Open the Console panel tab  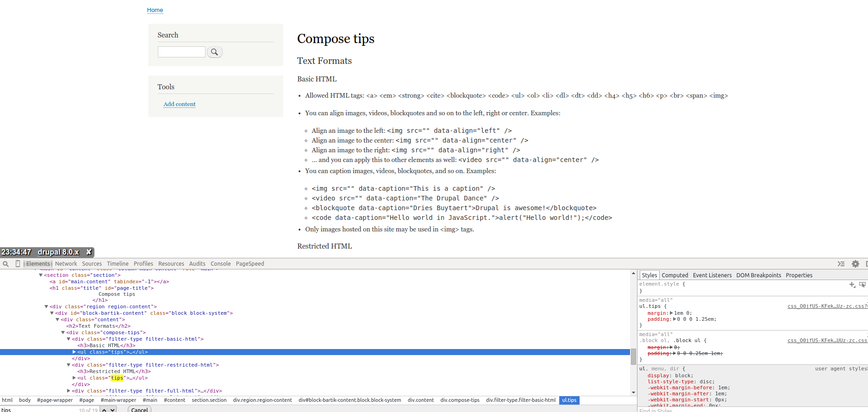coord(220,264)
